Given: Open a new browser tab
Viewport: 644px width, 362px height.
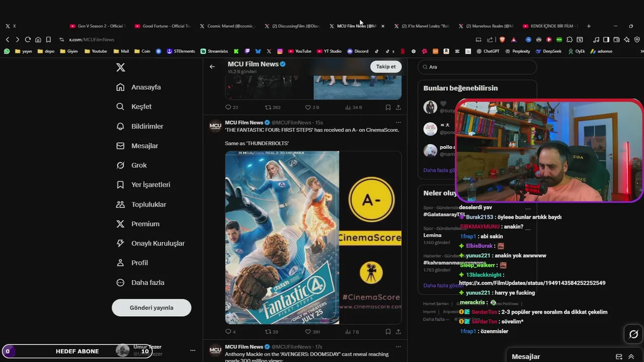Looking at the screenshot, I should (589, 26).
